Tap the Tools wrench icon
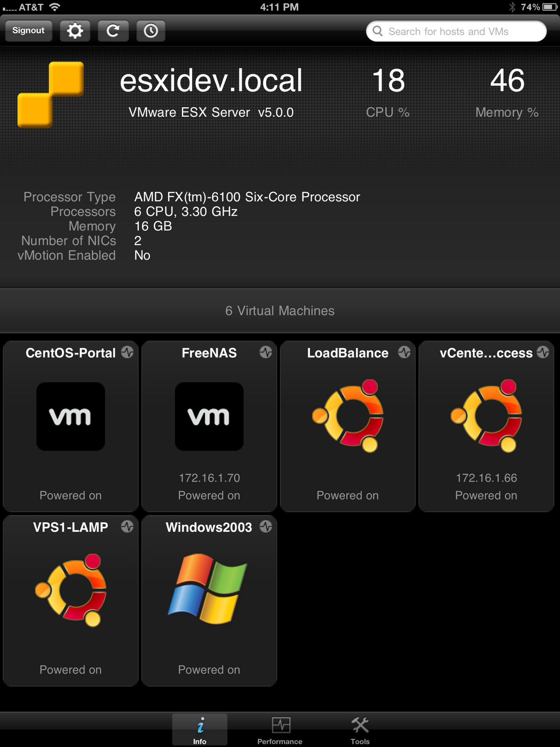 (359, 726)
